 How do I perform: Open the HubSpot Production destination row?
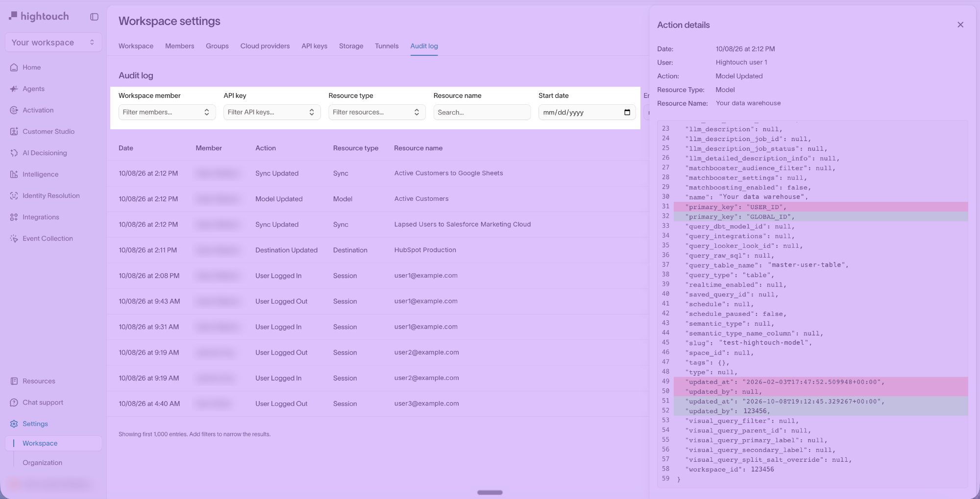click(378, 250)
